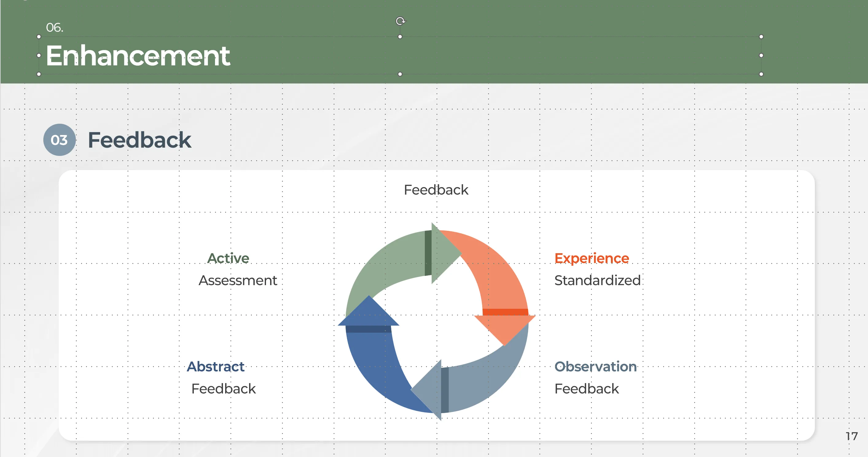The width and height of the screenshot is (868, 457).
Task: Click the Assessment text under Active
Action: [x=238, y=281]
